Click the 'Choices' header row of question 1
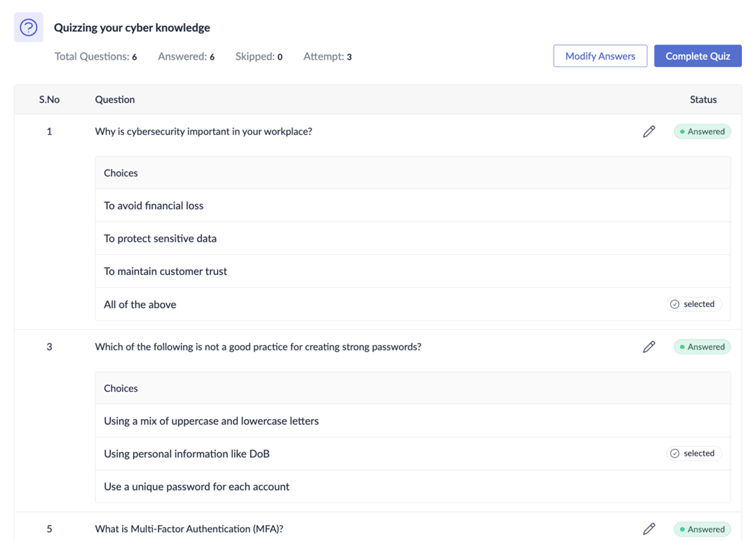Image resolution: width=756 pixels, height=541 pixels. point(121,173)
